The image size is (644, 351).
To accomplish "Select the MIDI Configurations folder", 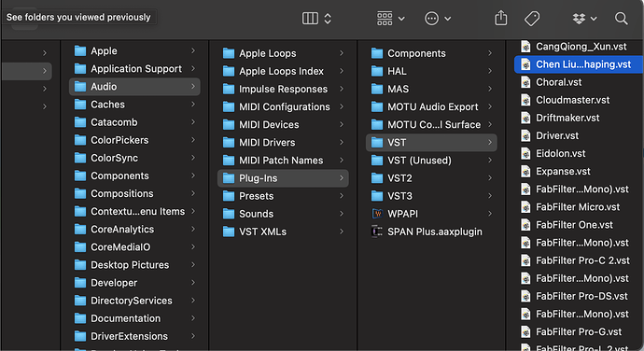I will pyautogui.click(x=283, y=106).
